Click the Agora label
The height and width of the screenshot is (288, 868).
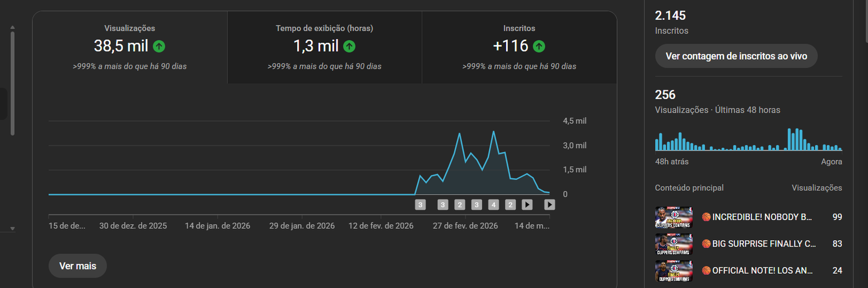[832, 162]
